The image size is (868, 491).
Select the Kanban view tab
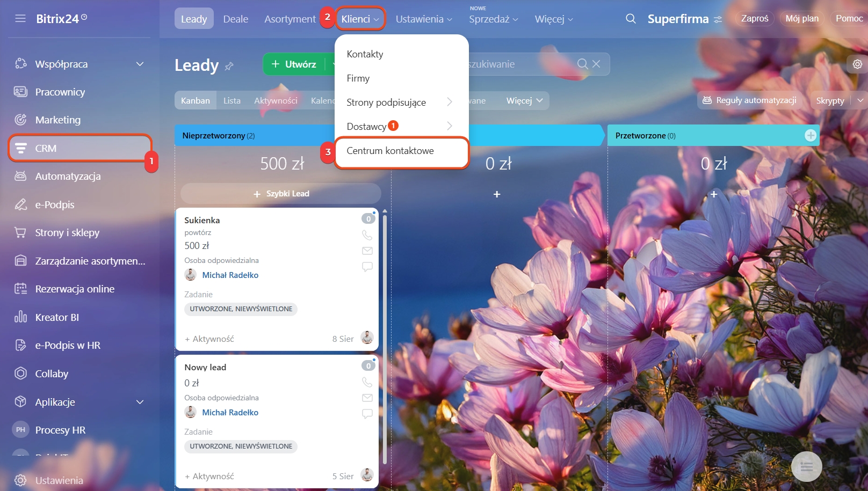click(196, 100)
